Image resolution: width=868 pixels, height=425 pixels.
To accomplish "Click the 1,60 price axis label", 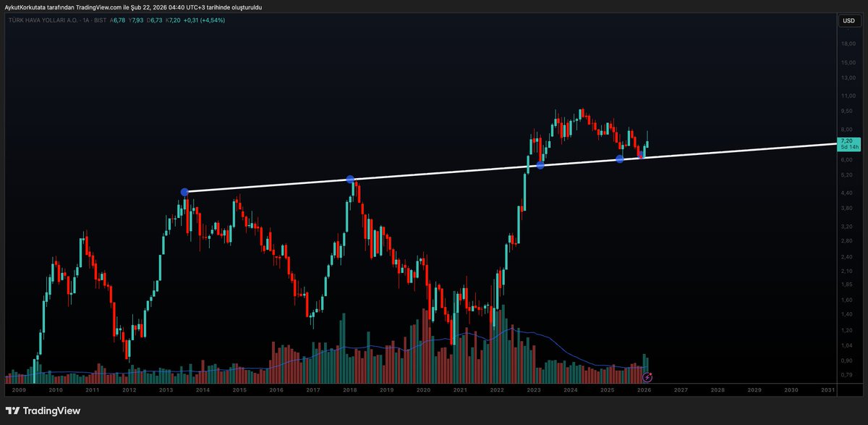I will (848, 300).
